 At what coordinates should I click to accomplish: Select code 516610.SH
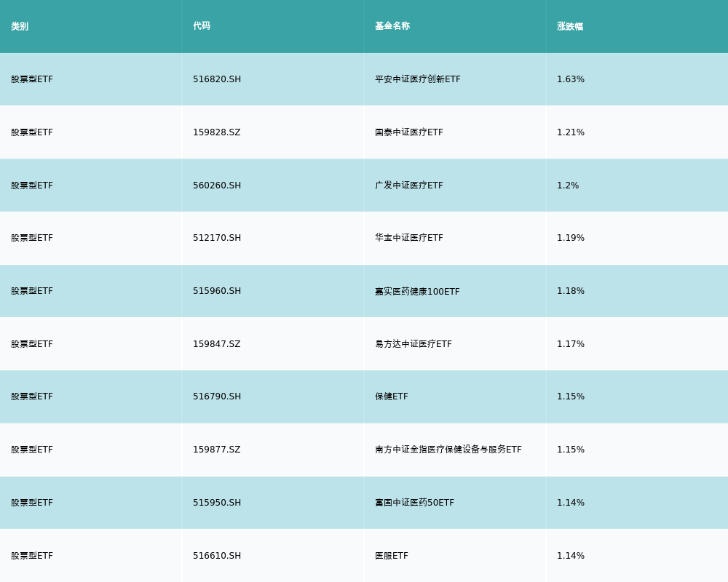[x=217, y=556]
